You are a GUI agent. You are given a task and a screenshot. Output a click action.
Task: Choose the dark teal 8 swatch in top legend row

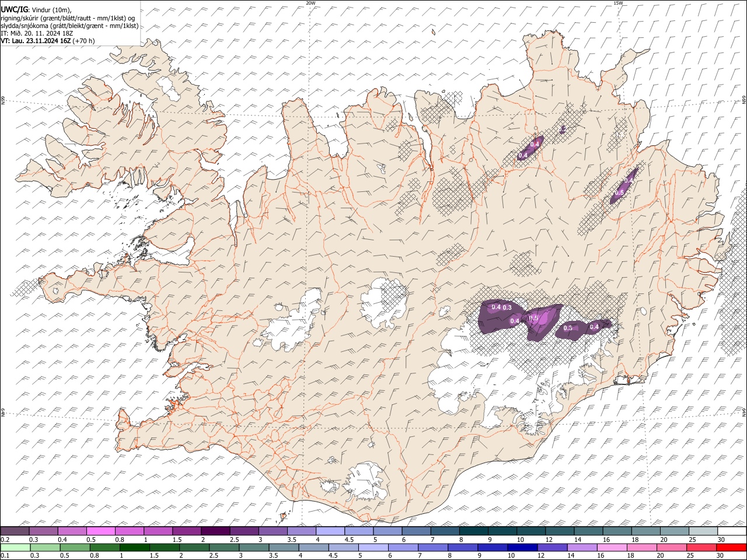coord(473,531)
